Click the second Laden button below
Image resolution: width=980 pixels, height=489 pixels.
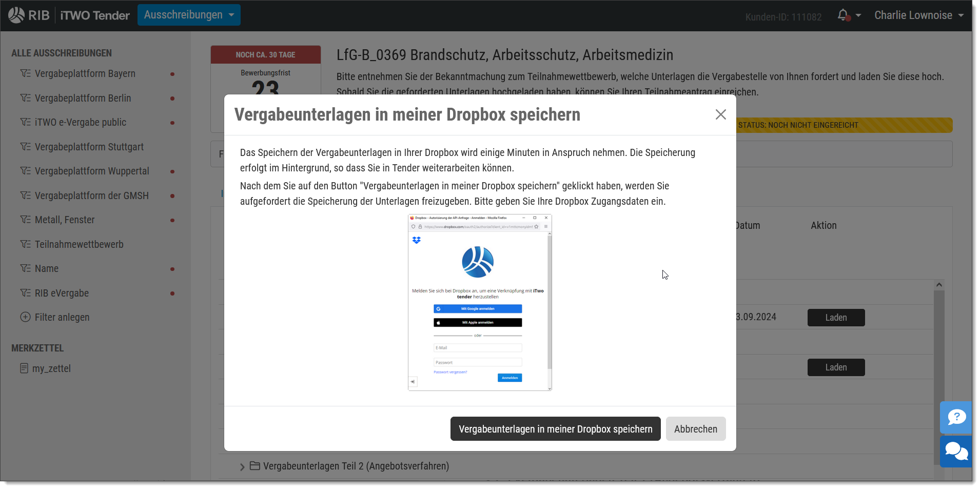(836, 367)
